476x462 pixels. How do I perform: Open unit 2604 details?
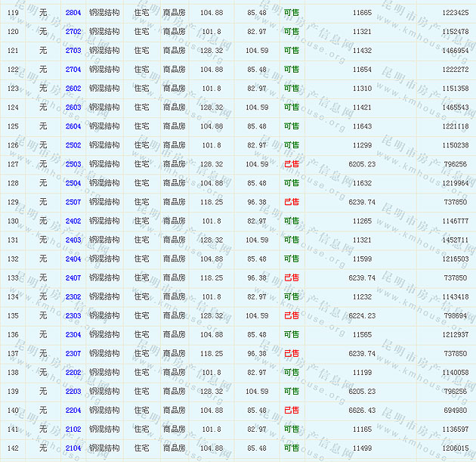(x=73, y=126)
